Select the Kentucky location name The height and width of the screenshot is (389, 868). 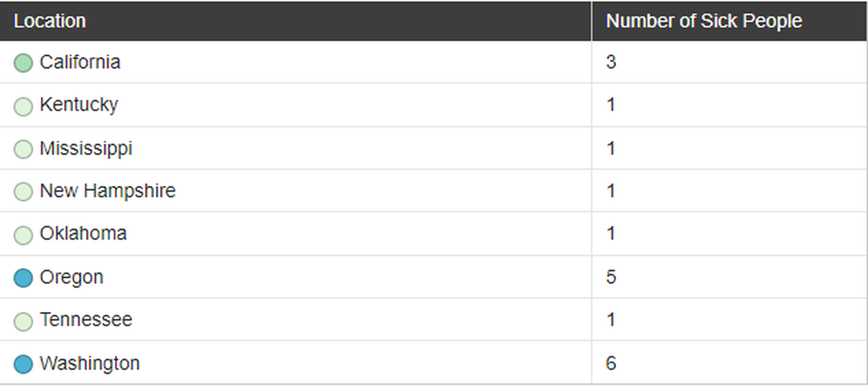coord(79,104)
